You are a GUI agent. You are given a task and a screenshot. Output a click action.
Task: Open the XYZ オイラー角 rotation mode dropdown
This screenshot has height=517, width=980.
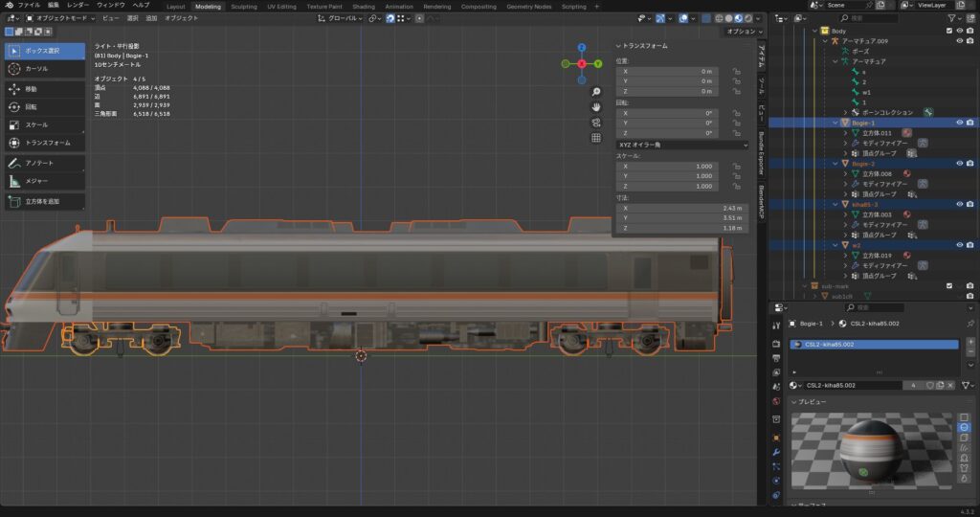pyautogui.click(x=682, y=145)
